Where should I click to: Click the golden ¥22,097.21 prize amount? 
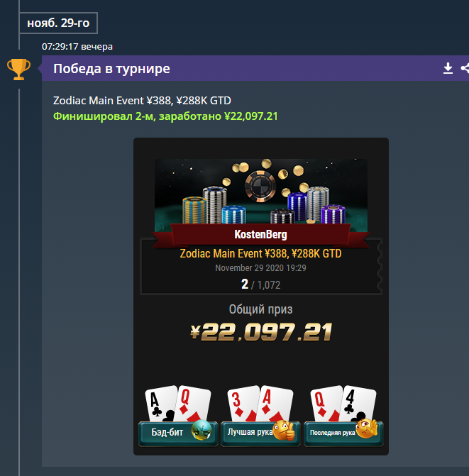(261, 332)
